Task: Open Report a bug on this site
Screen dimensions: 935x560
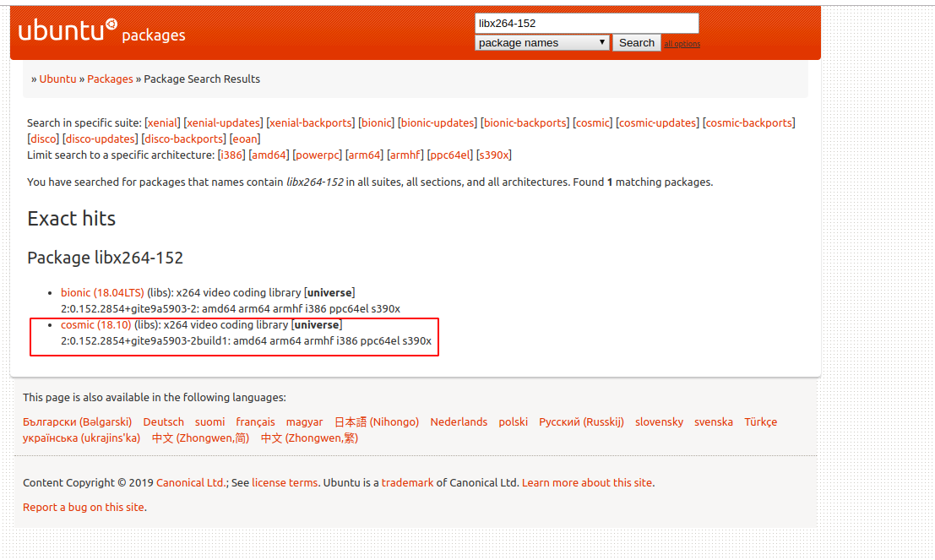Action: [84, 508]
